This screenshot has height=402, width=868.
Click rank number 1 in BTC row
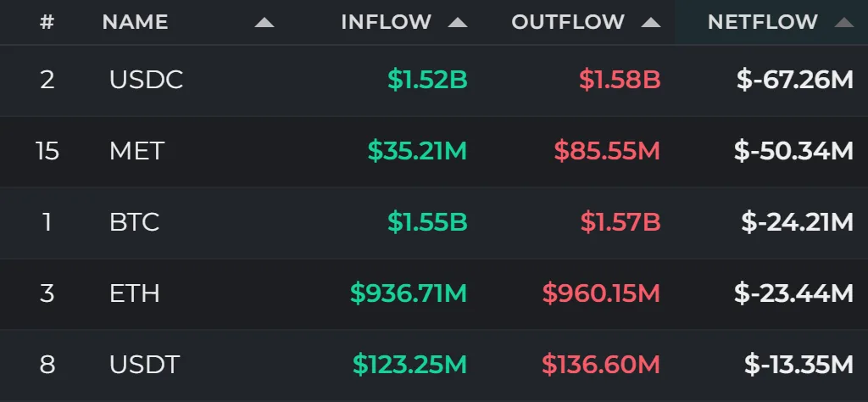(x=47, y=222)
